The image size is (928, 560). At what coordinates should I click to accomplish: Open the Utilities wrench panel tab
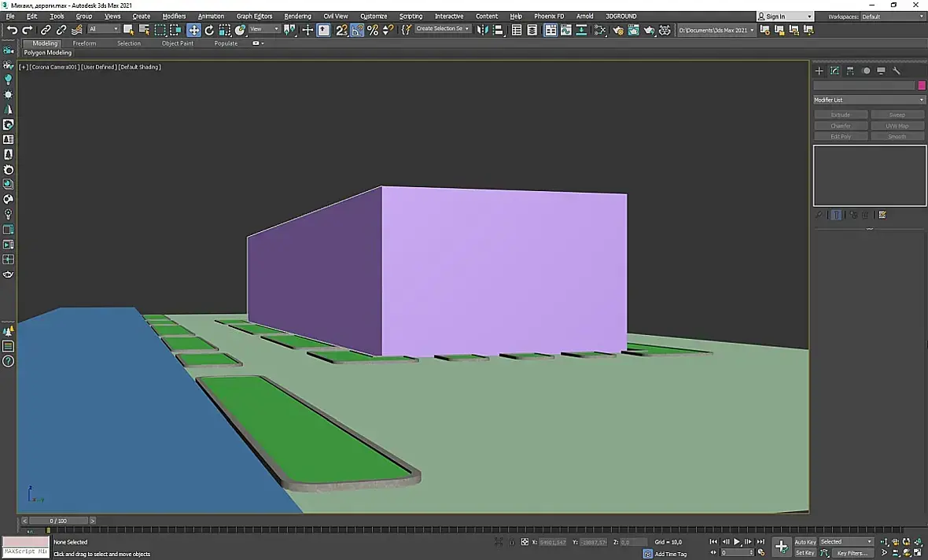click(896, 71)
